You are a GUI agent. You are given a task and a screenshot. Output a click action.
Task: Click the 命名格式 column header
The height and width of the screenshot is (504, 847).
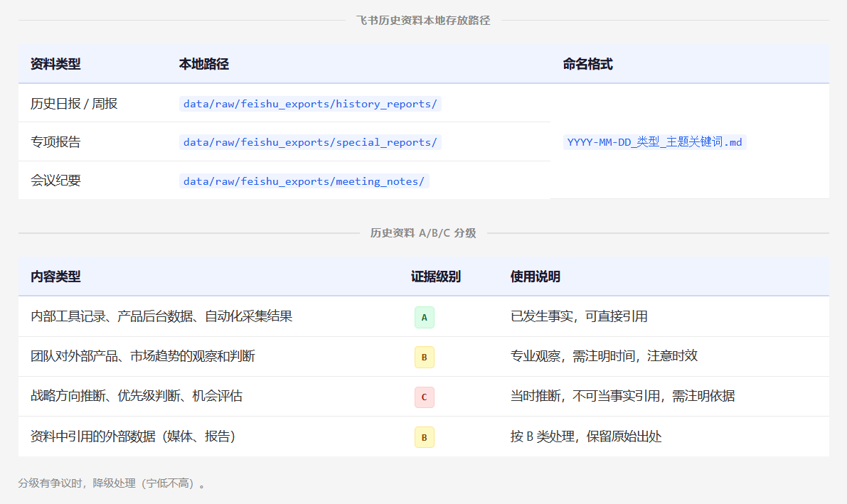(587, 64)
